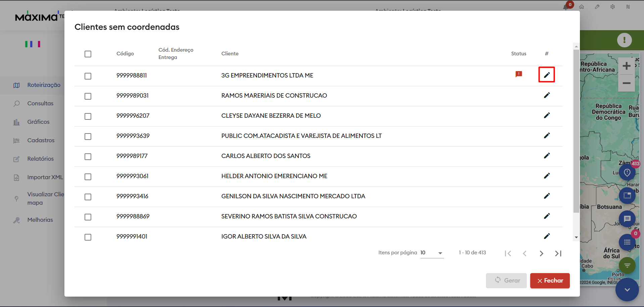Viewport: 644px width, 307px height.
Task: Click client code 9999989031 in the table
Action: tap(133, 96)
